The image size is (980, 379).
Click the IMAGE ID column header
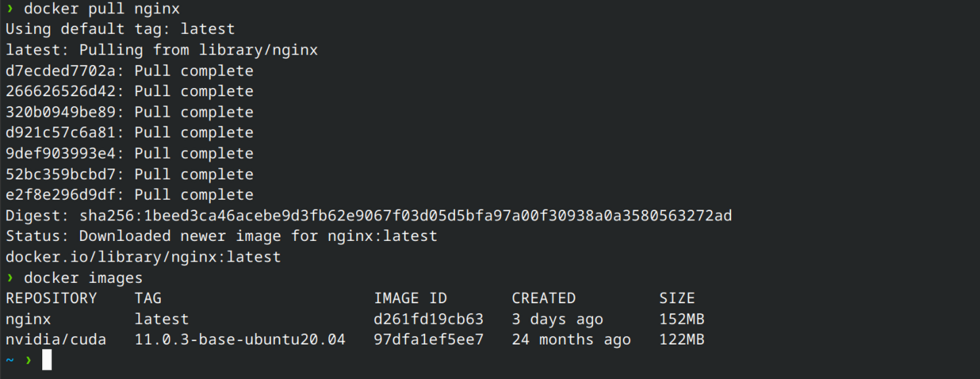click(410, 298)
